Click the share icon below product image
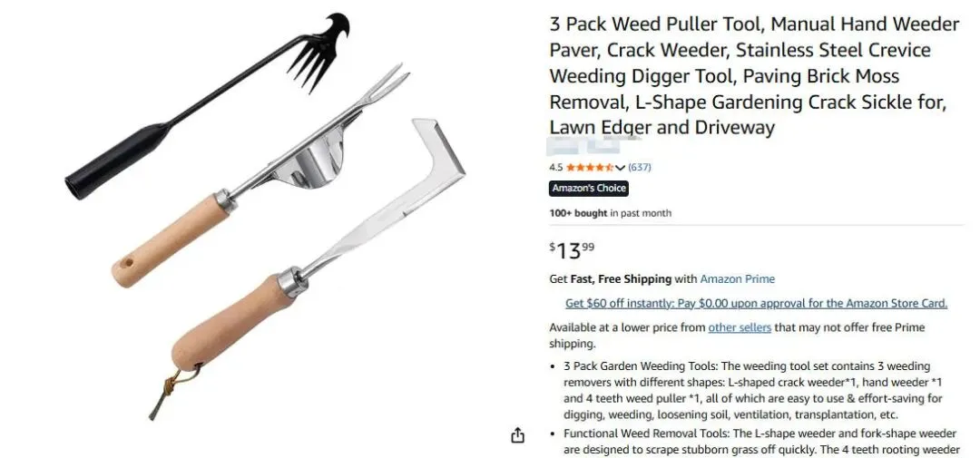This screenshot has height=458, width=980. point(517,435)
